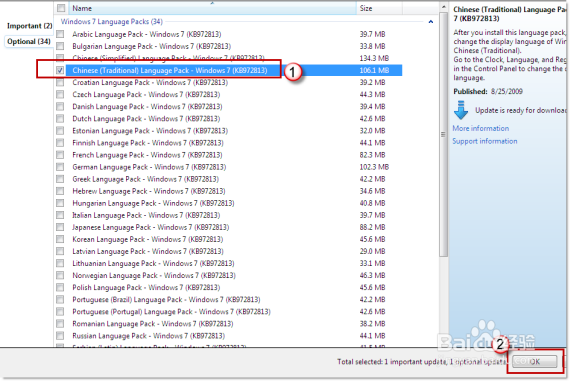Check the Danish Language Pack checkbox
570x381 pixels.
coord(60,107)
